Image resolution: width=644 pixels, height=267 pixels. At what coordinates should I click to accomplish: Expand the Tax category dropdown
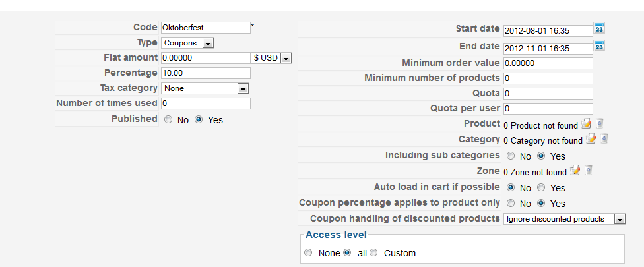tap(205, 88)
